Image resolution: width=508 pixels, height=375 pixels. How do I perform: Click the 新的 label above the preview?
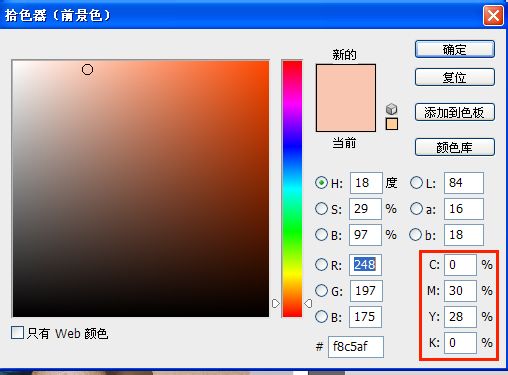tap(344, 54)
